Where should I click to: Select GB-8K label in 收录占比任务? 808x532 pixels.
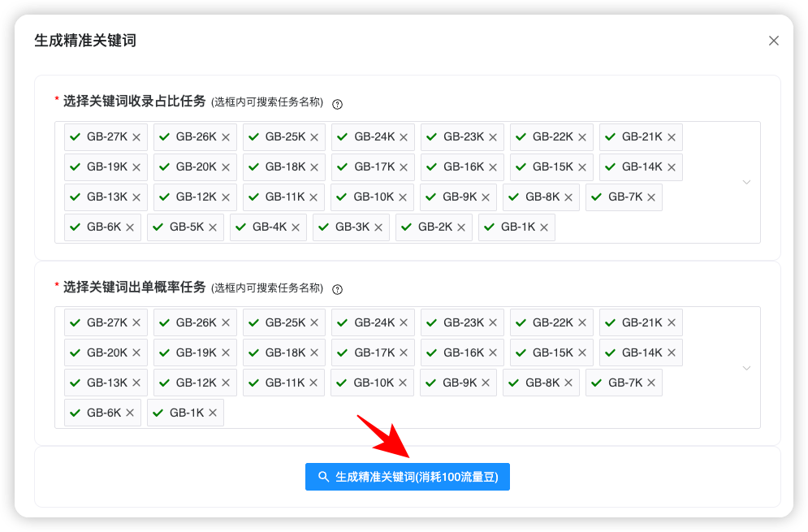click(x=542, y=197)
